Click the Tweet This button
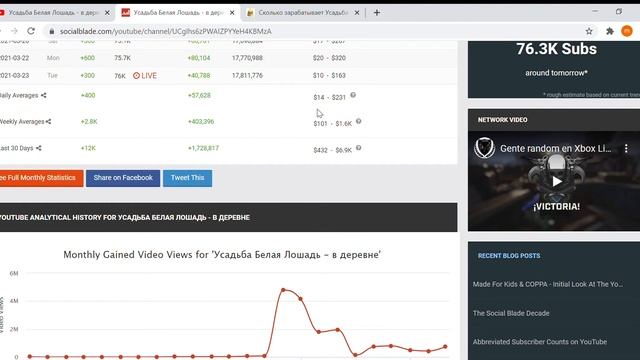The image size is (640, 360). point(187,178)
